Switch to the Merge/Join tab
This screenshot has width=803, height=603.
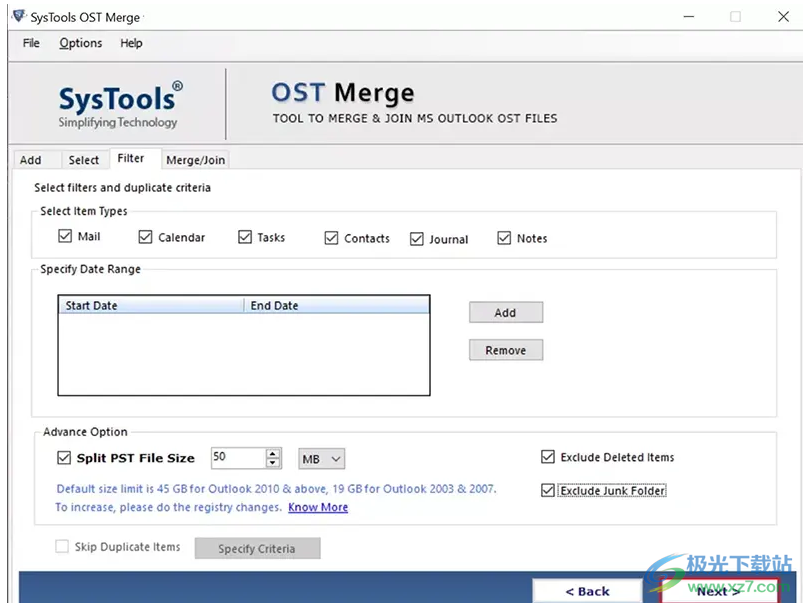click(x=195, y=159)
